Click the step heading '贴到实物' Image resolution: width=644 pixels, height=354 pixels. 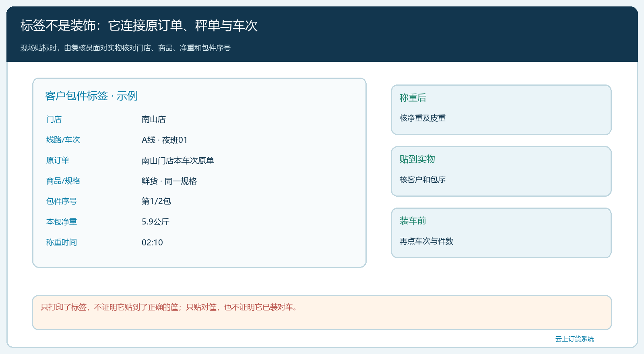417,159
